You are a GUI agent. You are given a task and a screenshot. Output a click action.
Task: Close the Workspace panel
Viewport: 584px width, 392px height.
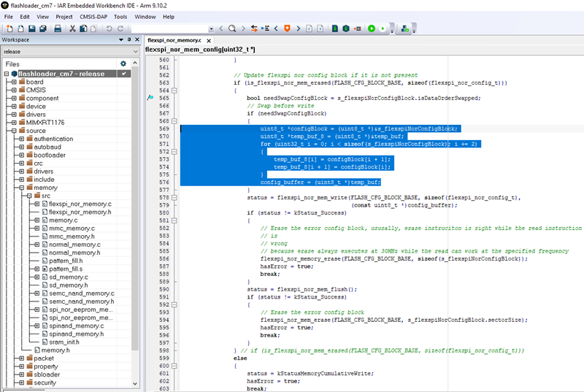pos(137,39)
